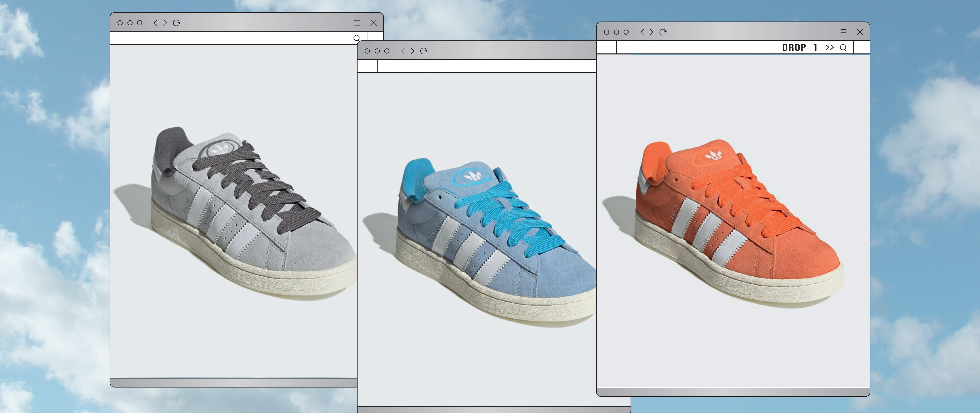Go forward in blue sneaker window

(412, 51)
